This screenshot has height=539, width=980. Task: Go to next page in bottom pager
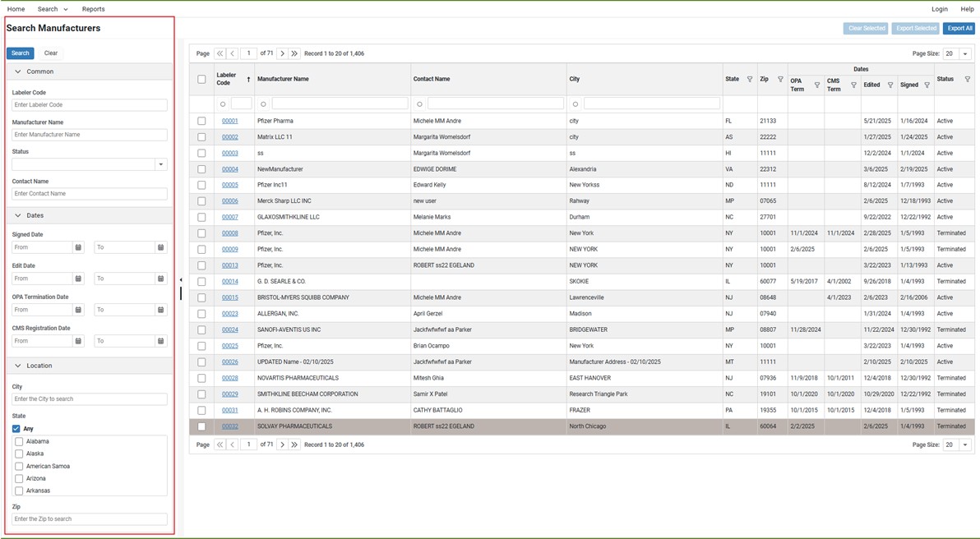(282, 445)
